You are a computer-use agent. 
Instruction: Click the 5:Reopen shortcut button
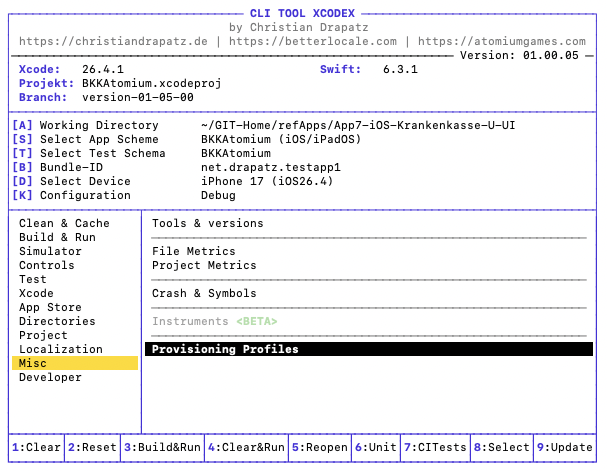(x=320, y=447)
